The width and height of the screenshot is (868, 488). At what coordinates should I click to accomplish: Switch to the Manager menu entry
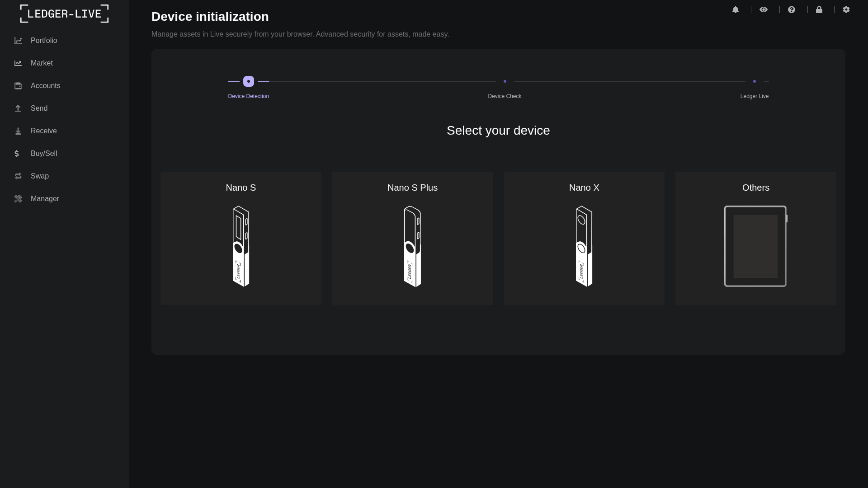coord(45,199)
